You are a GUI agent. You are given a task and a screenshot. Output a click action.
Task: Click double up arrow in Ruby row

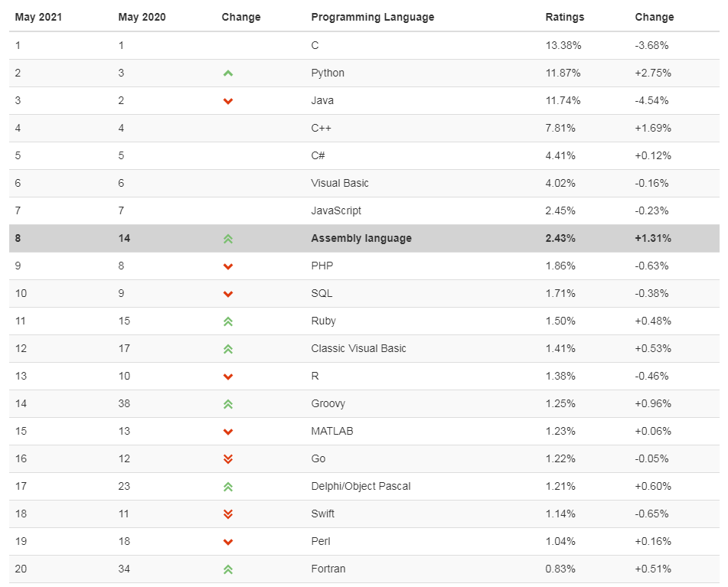tap(227, 321)
